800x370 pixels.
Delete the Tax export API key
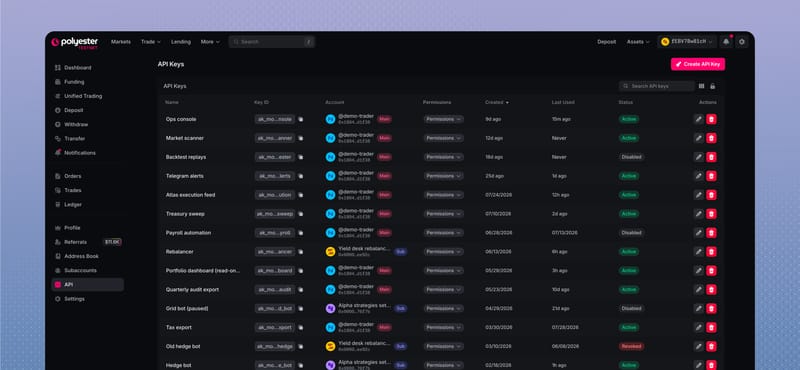click(x=711, y=327)
